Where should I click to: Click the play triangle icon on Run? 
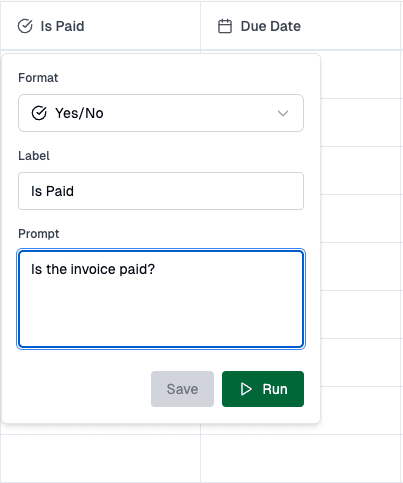(x=246, y=389)
